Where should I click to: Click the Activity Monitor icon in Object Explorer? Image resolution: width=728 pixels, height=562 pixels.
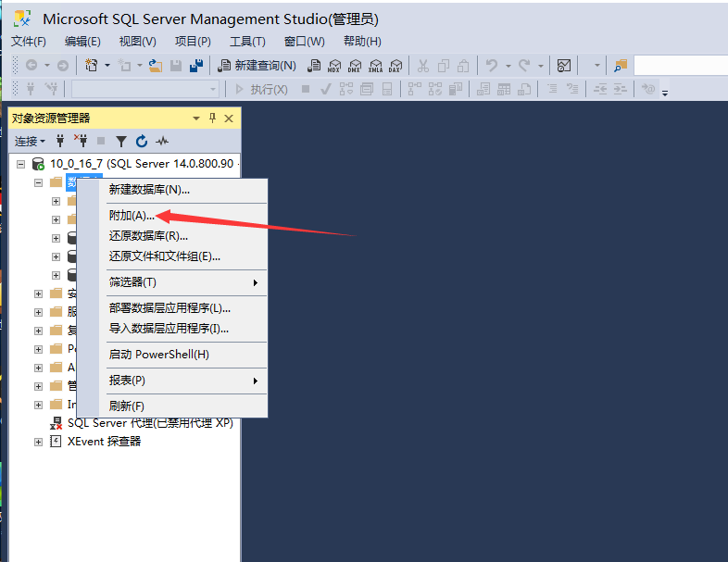coord(162,142)
